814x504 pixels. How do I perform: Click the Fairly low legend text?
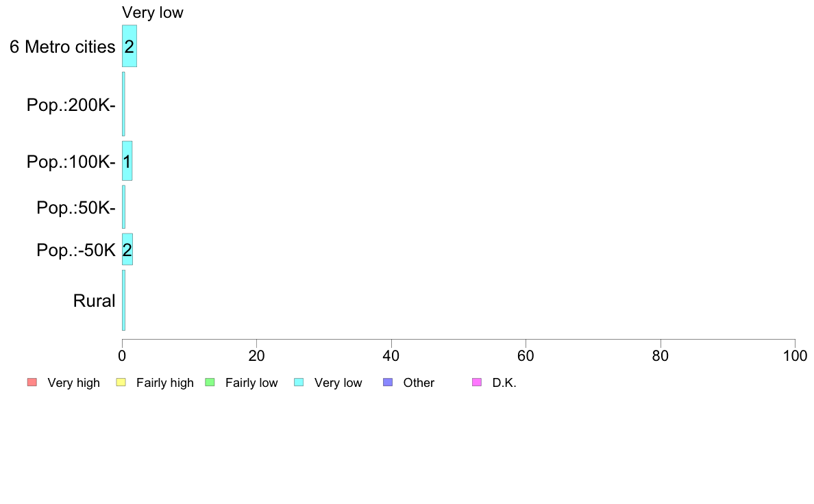click(251, 383)
